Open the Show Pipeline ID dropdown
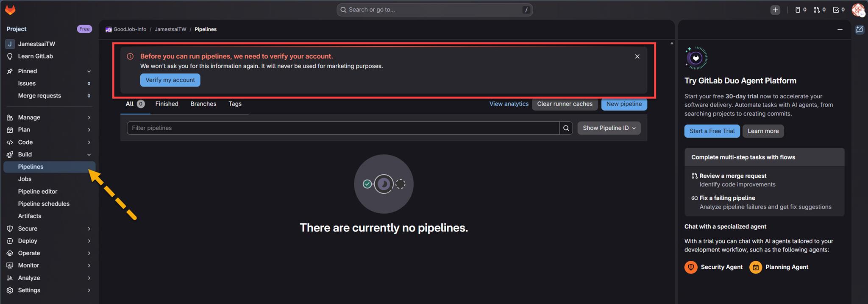This screenshot has height=304, width=868. (x=609, y=128)
